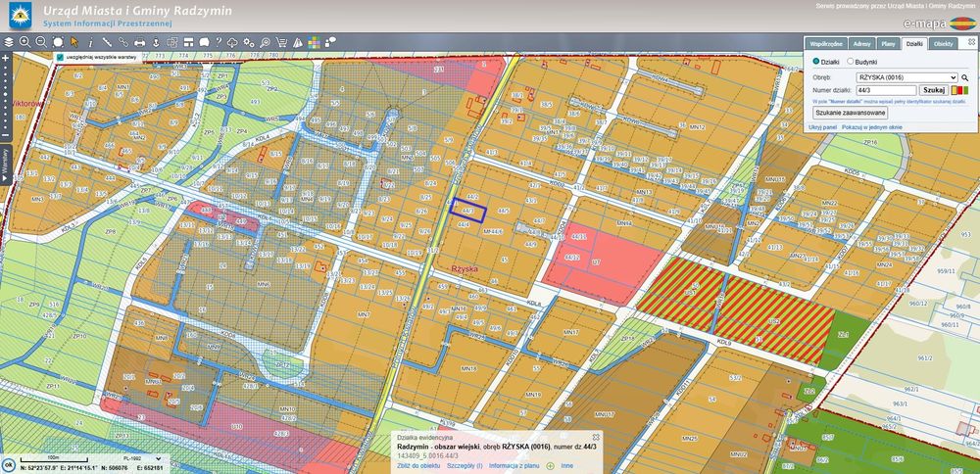Click the Szukaj button

[934, 90]
